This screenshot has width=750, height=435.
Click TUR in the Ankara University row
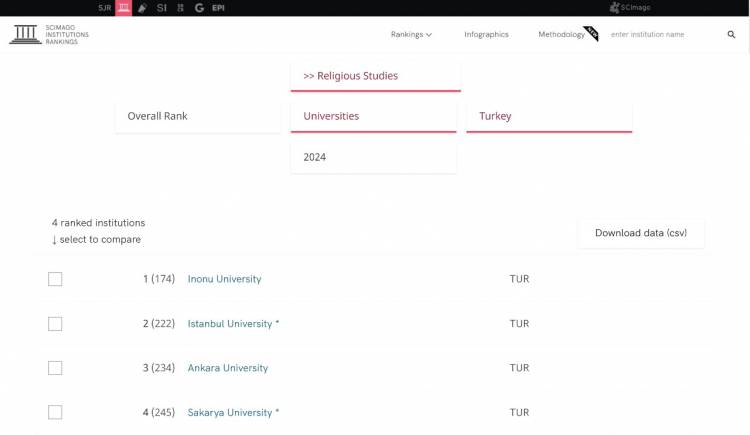pos(519,368)
